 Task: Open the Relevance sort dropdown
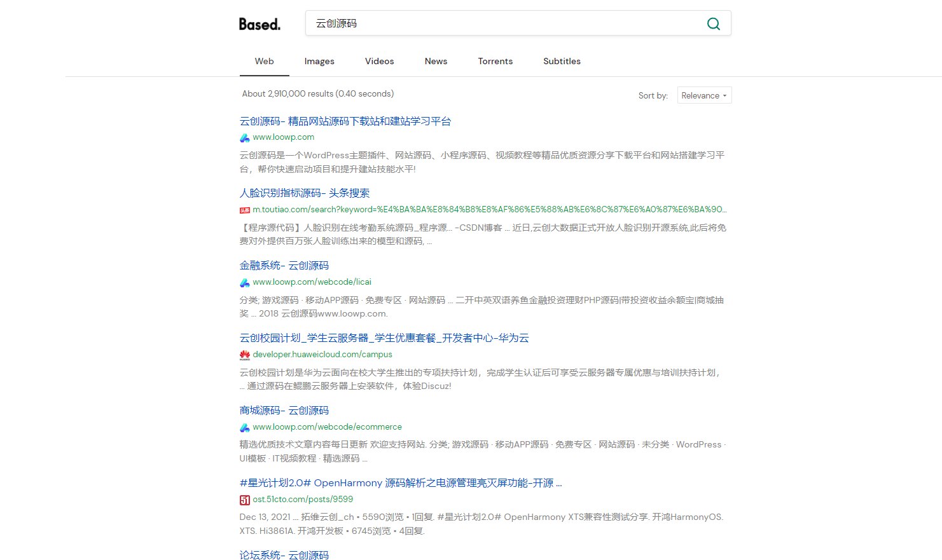tap(704, 95)
